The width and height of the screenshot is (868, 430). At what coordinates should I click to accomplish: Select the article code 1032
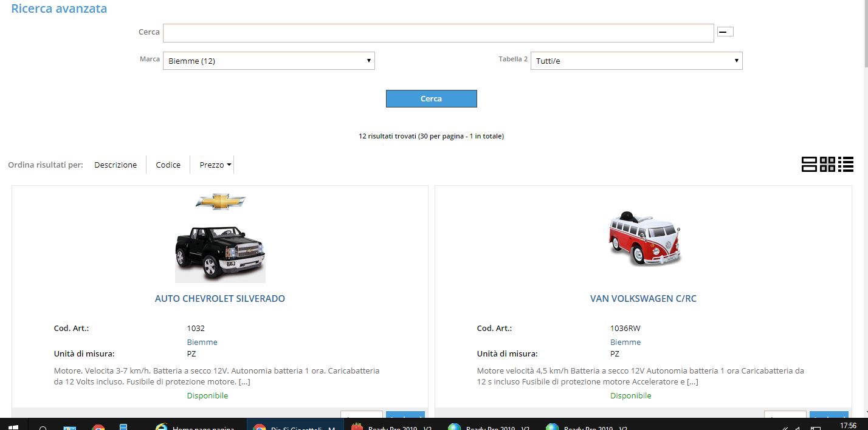coord(196,328)
